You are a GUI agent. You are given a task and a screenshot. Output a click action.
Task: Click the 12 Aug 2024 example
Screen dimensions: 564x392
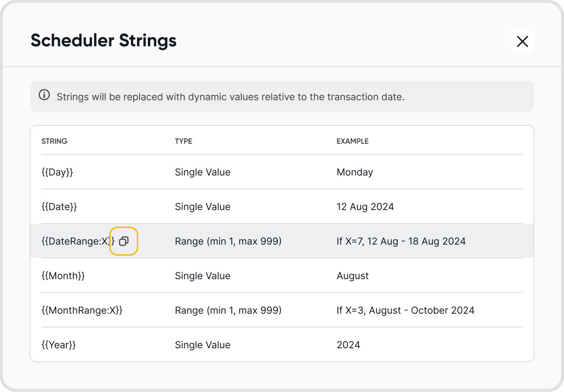point(365,207)
